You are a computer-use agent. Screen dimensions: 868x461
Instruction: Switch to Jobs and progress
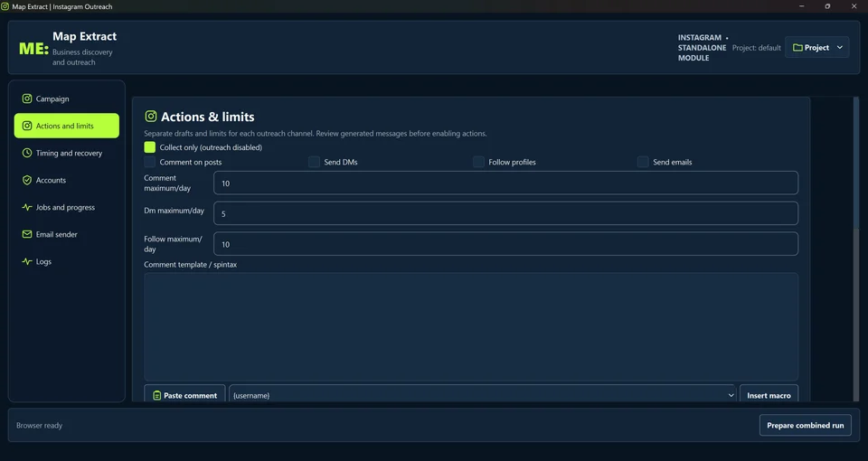coord(66,207)
